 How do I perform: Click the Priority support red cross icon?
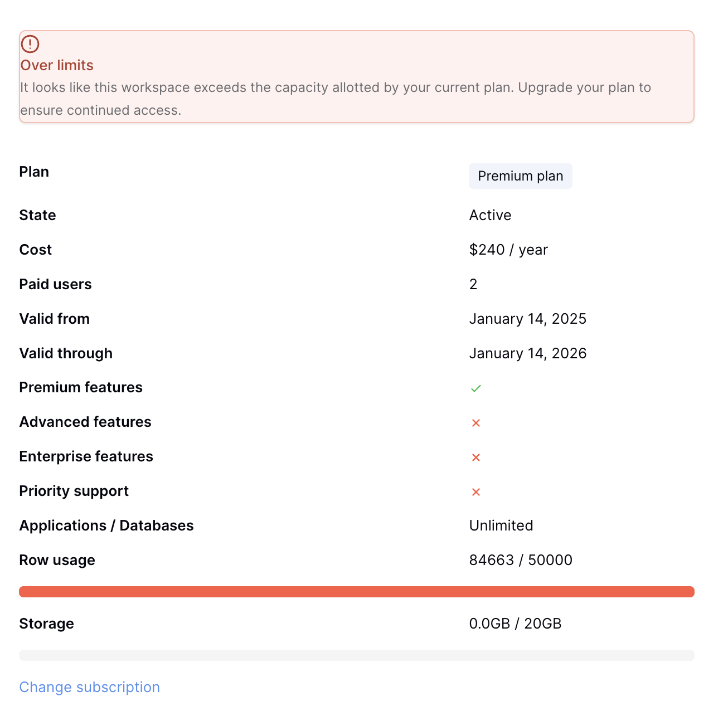[x=475, y=492]
